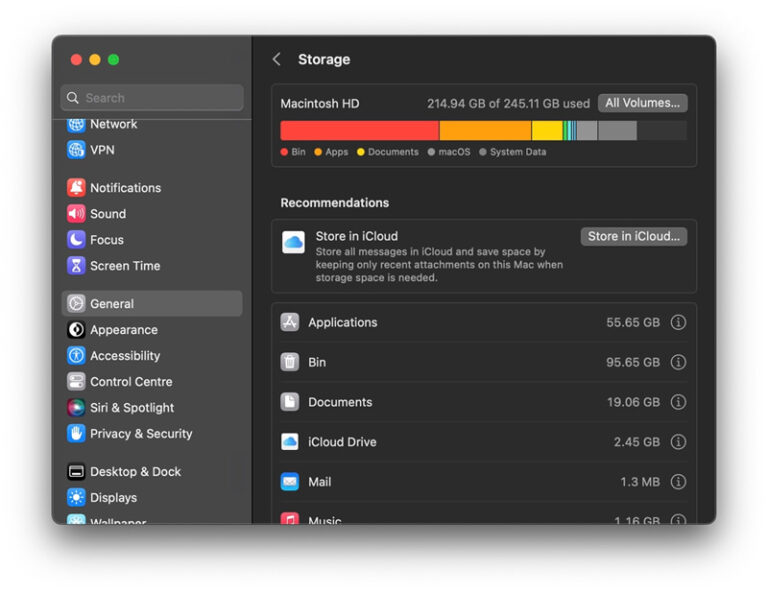Select Control Centre in the sidebar
This screenshot has width=768, height=593.
point(131,382)
